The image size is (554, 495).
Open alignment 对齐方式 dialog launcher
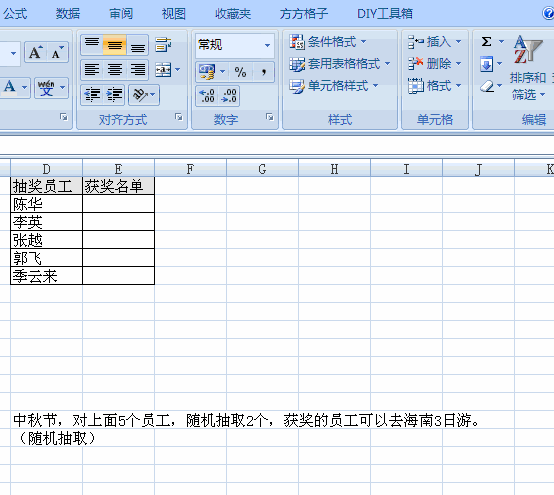tap(179, 117)
